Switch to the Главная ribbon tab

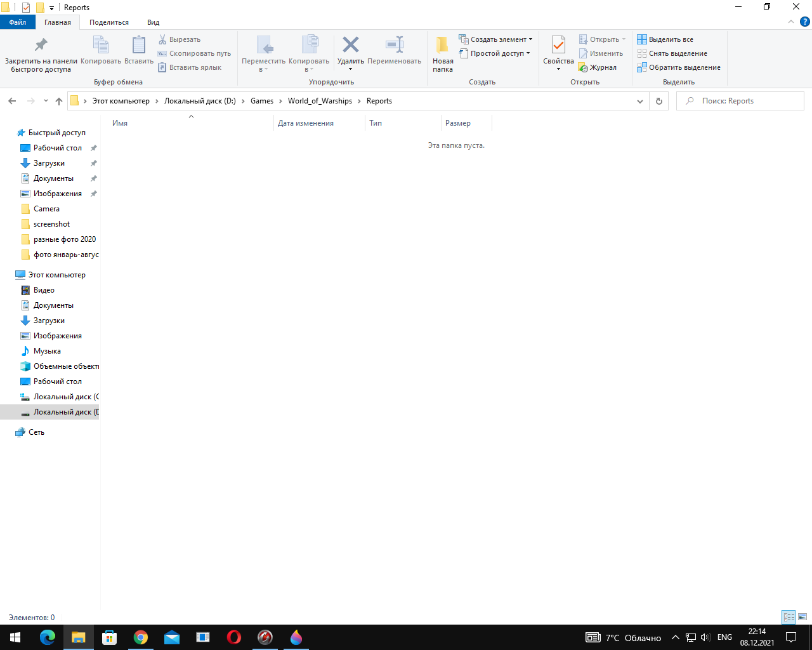[x=58, y=22]
